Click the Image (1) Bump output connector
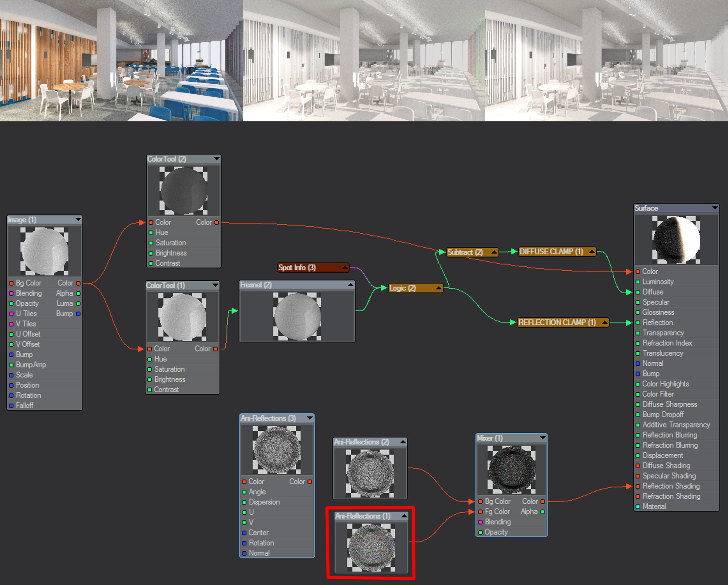The width and height of the screenshot is (728, 585). (x=78, y=314)
